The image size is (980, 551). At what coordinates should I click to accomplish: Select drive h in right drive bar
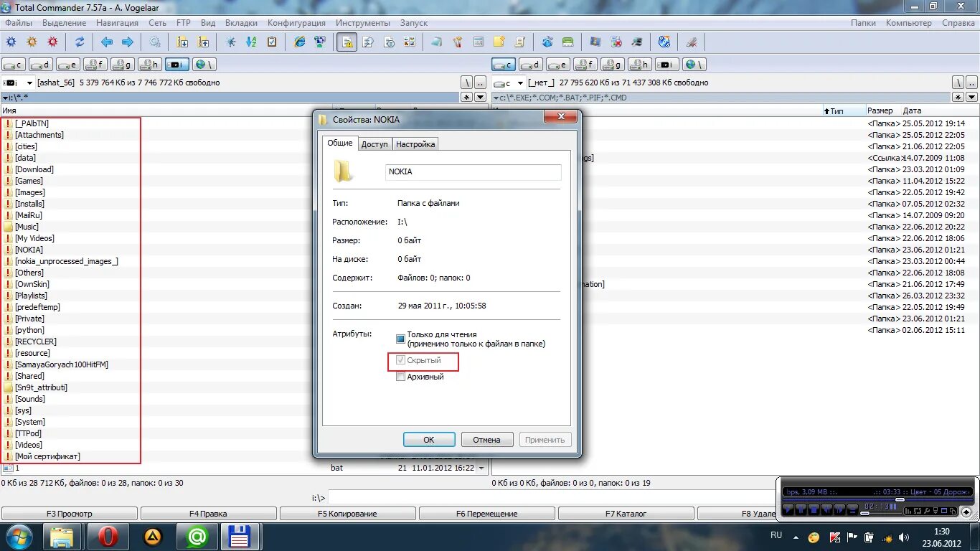[640, 65]
